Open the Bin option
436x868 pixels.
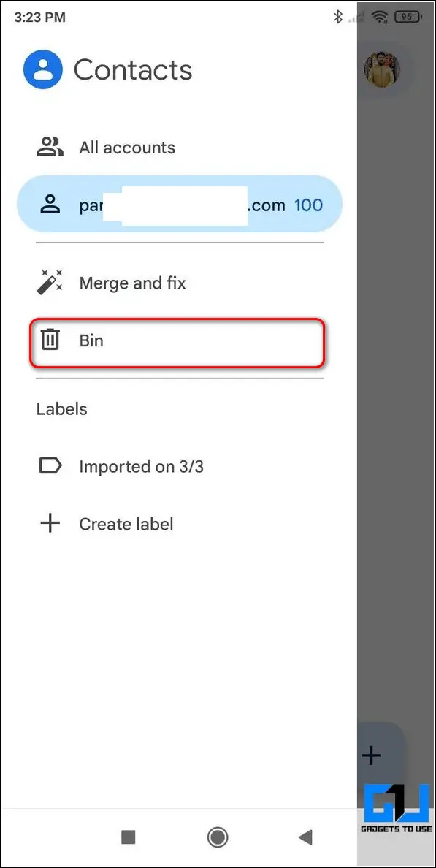(x=177, y=342)
